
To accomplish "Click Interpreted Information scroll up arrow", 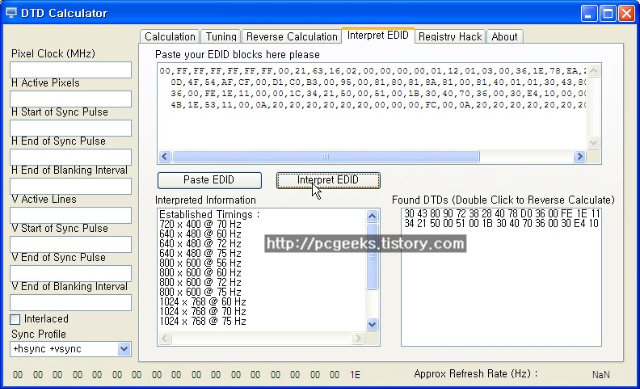I will coord(372,216).
